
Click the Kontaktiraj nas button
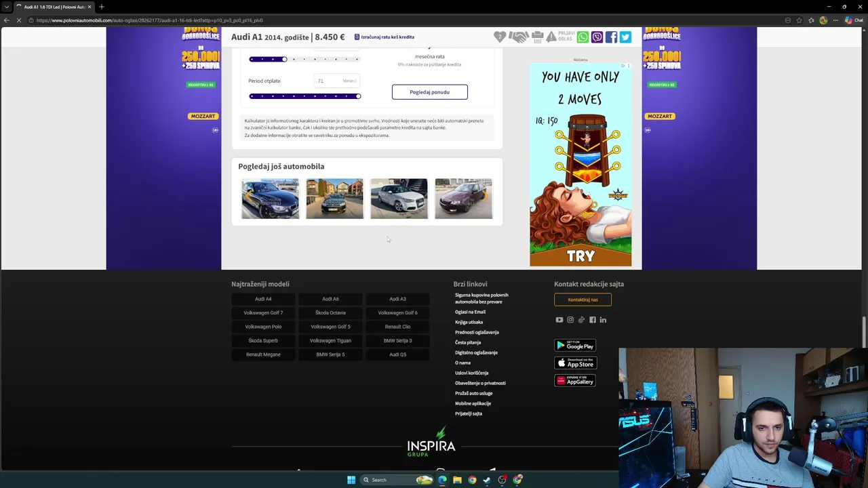click(x=583, y=300)
